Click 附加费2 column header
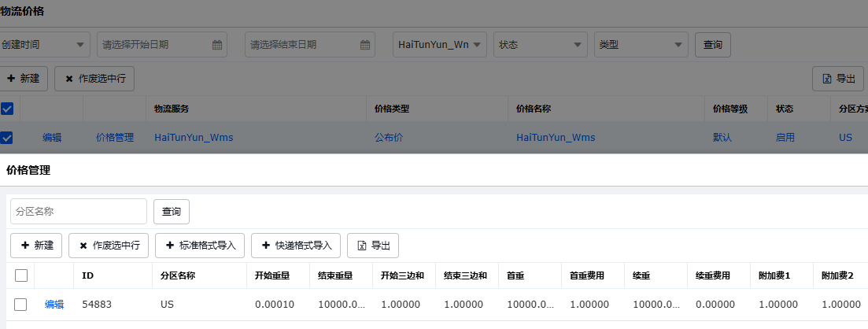868x329 pixels. (837, 275)
